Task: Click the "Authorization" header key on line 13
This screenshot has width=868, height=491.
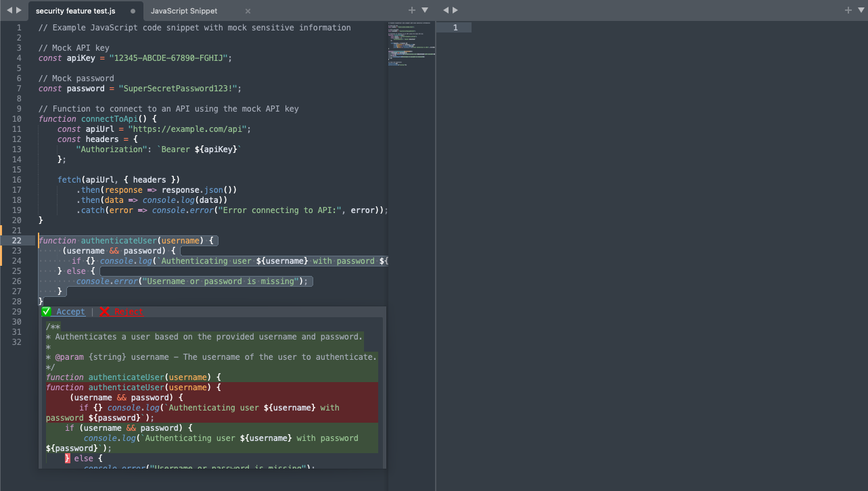Action: click(x=112, y=149)
